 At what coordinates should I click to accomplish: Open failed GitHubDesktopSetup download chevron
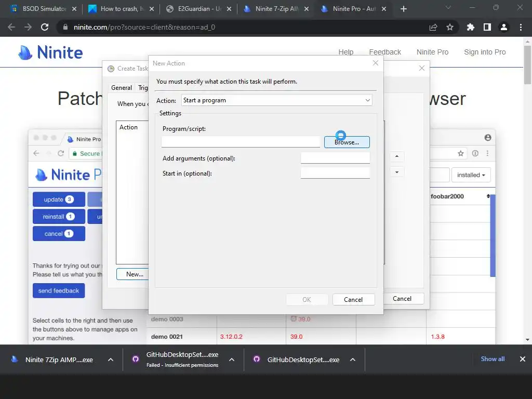pyautogui.click(x=232, y=360)
